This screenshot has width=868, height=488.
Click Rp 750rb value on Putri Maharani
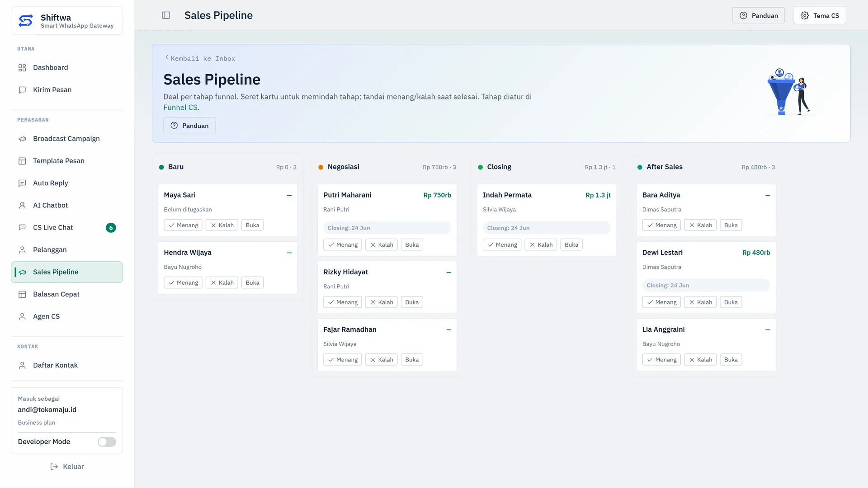437,195
